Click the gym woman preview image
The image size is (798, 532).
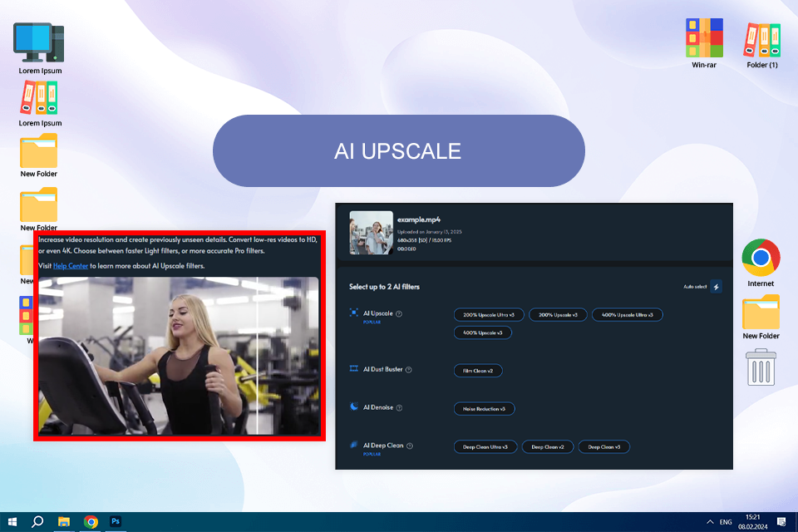[179, 355]
